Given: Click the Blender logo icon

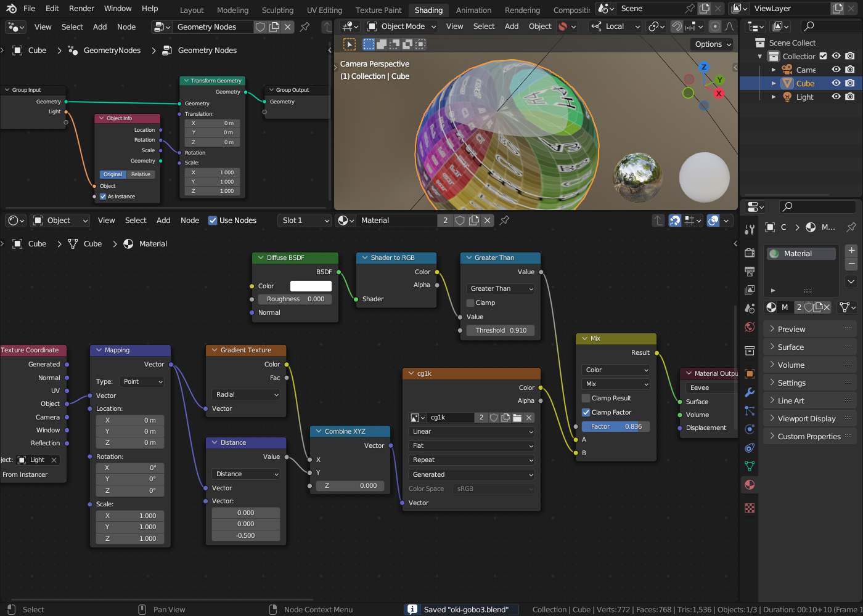Looking at the screenshot, I should (x=11, y=9).
